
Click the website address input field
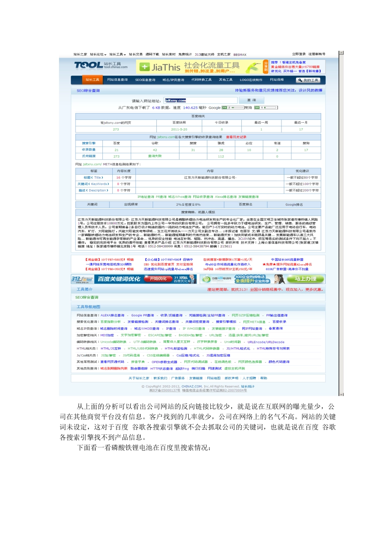pyautogui.click(x=201, y=100)
